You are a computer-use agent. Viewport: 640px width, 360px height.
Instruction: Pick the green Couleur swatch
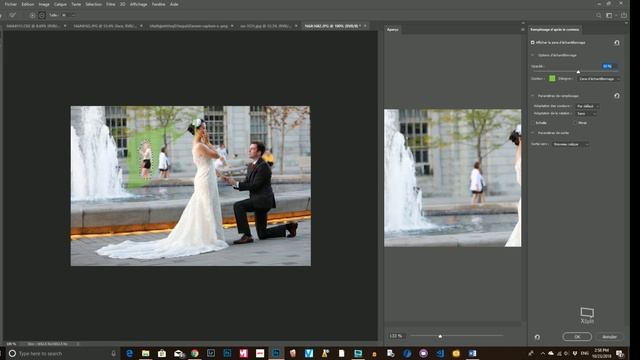pyautogui.click(x=552, y=78)
